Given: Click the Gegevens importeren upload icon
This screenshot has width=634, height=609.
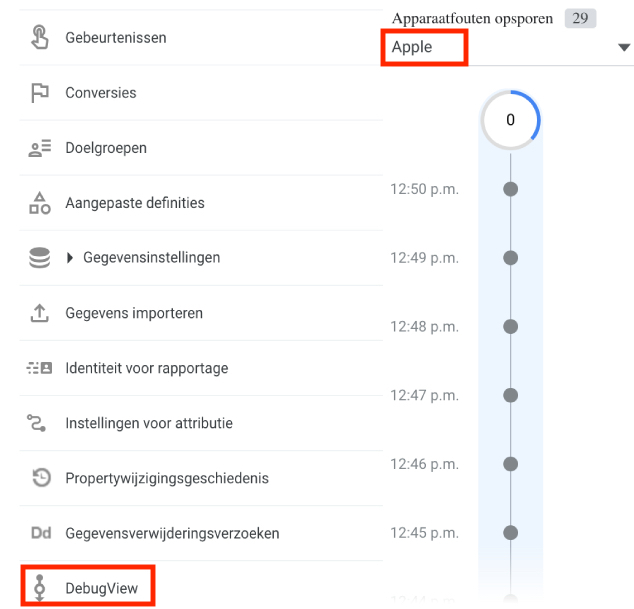Looking at the screenshot, I should click(40, 313).
